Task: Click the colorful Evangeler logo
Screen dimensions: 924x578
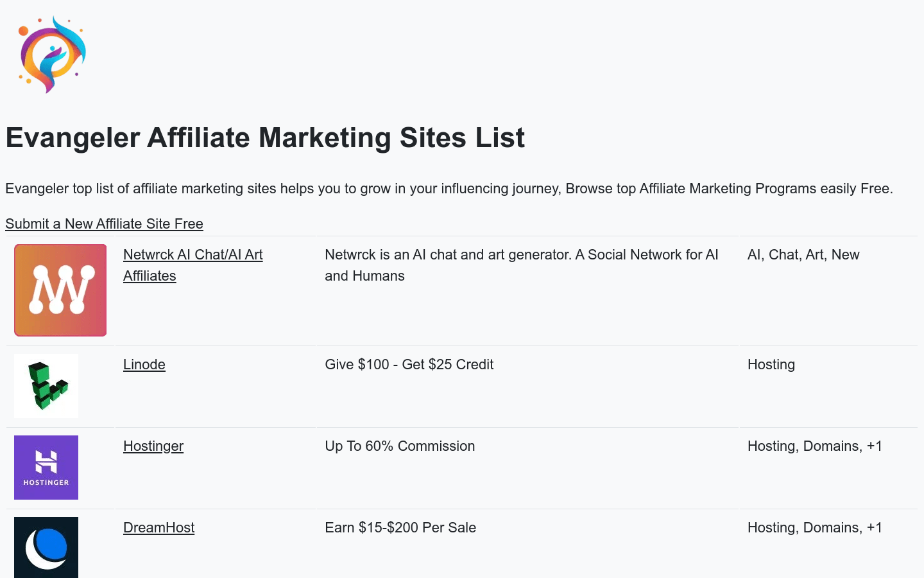Action: pyautogui.click(x=53, y=55)
